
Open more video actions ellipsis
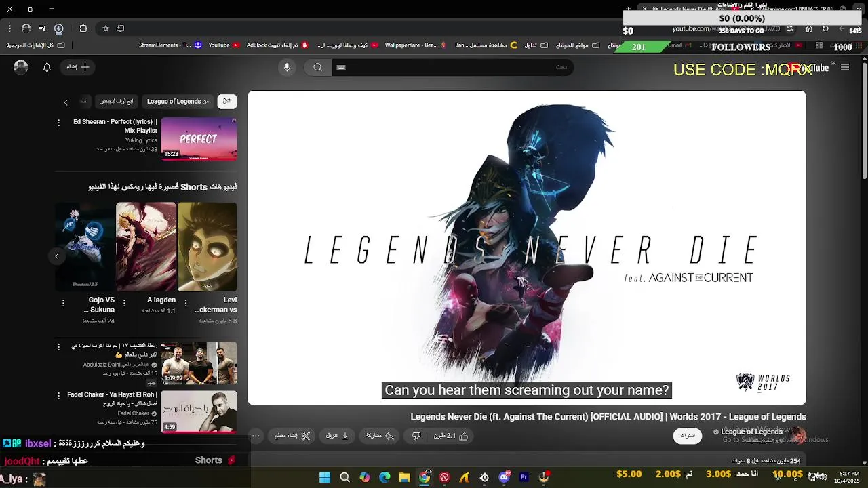coord(256,436)
